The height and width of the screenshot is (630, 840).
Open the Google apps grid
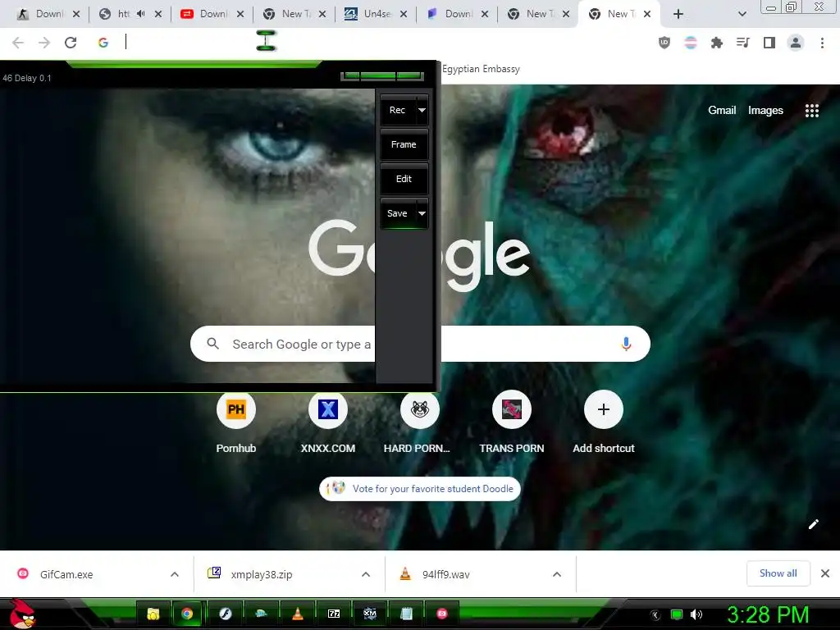tap(812, 111)
